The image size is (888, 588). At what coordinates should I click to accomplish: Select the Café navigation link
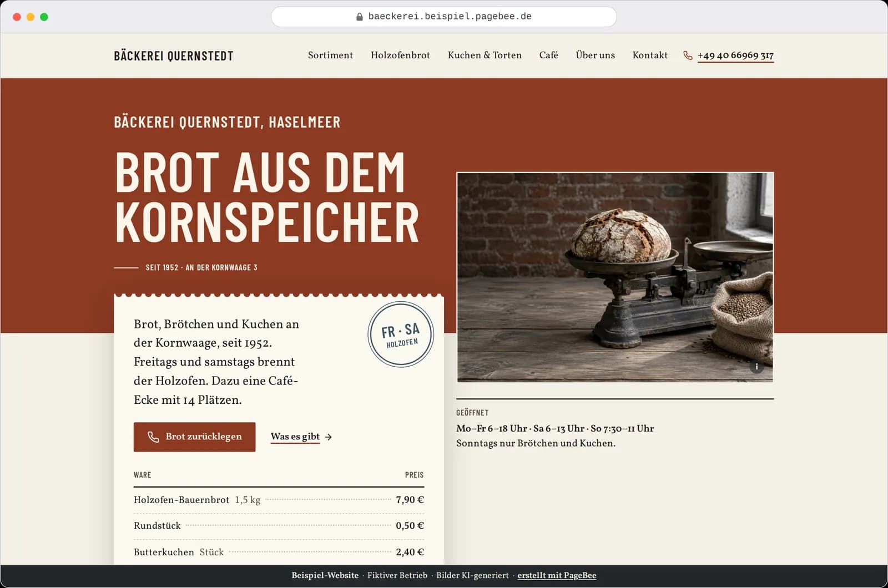[x=548, y=55]
